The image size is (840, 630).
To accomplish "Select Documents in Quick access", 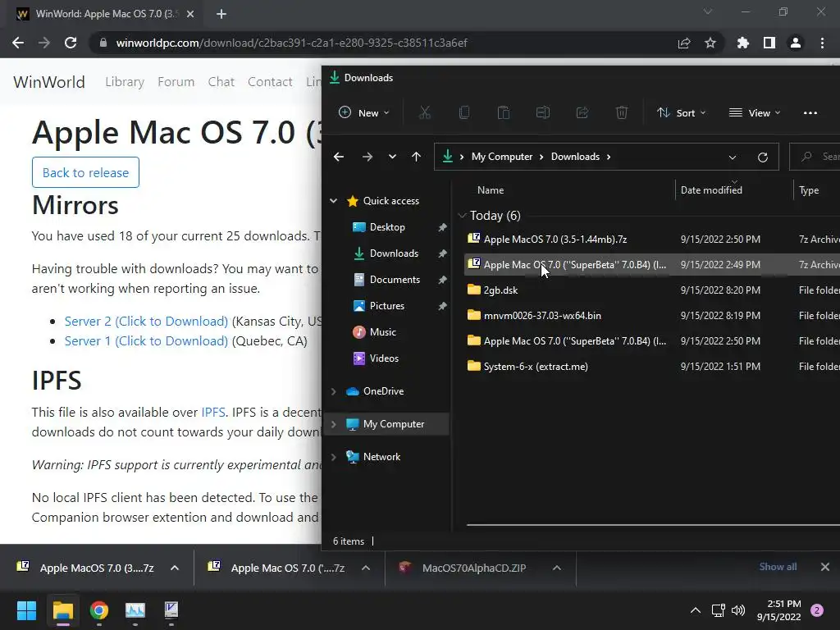I will pyautogui.click(x=395, y=280).
